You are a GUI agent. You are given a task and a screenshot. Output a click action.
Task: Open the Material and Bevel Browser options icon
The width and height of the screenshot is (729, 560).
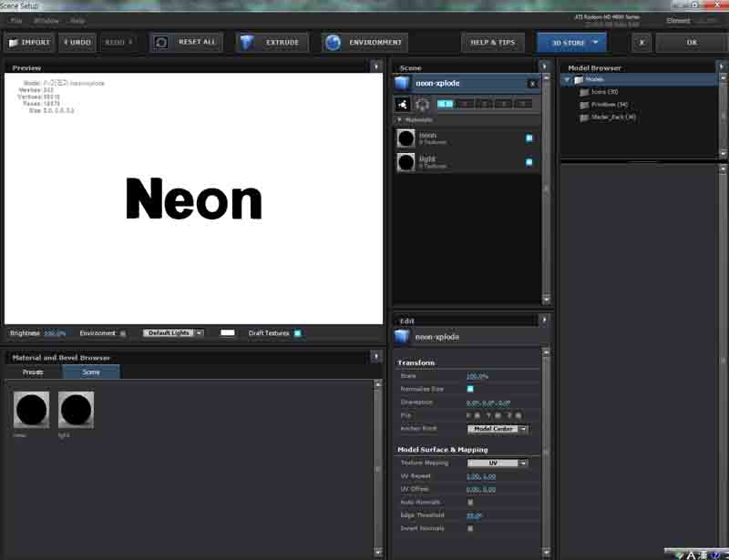(376, 356)
